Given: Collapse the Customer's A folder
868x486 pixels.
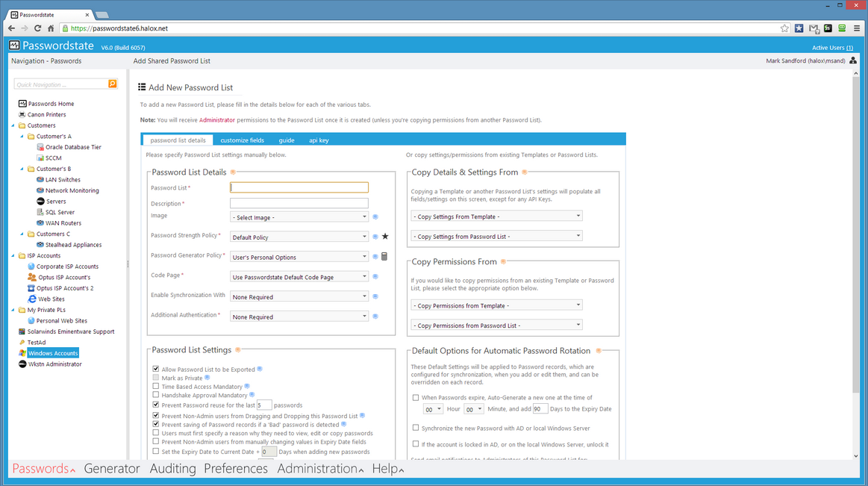Looking at the screenshot, I should [x=22, y=136].
